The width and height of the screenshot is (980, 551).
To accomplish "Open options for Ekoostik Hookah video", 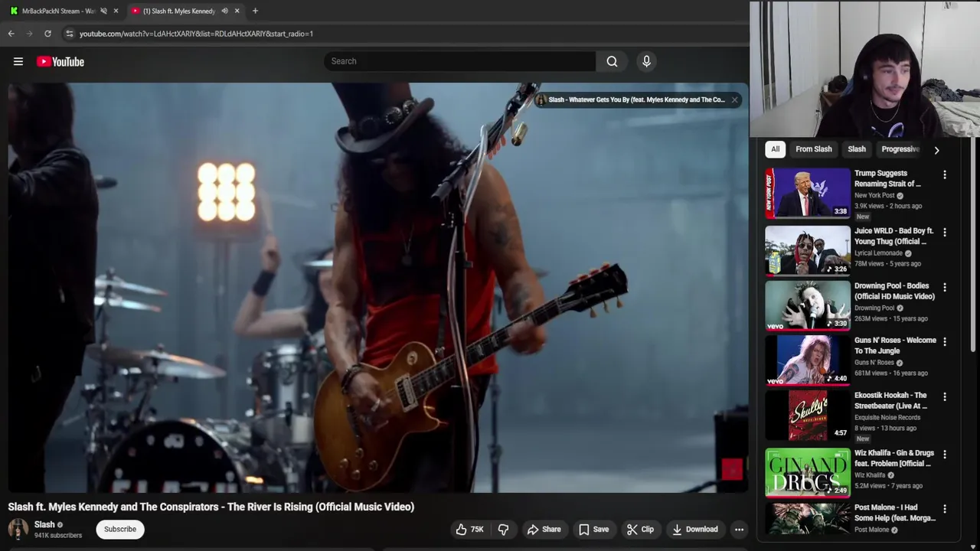I will (x=945, y=396).
